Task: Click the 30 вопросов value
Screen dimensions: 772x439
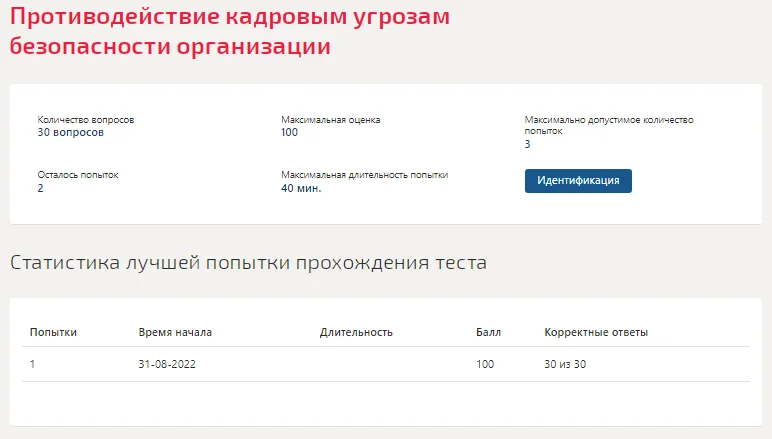Action: [x=71, y=132]
